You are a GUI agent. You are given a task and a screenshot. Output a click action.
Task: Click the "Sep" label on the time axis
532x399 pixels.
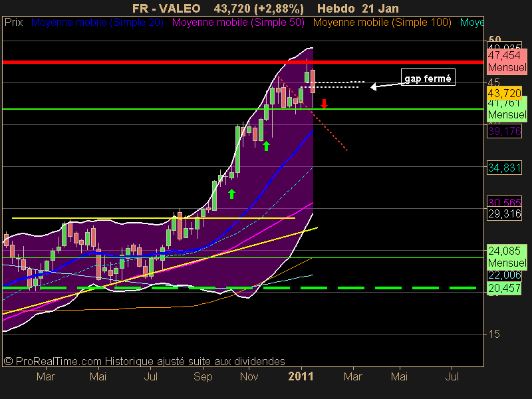pyautogui.click(x=203, y=376)
